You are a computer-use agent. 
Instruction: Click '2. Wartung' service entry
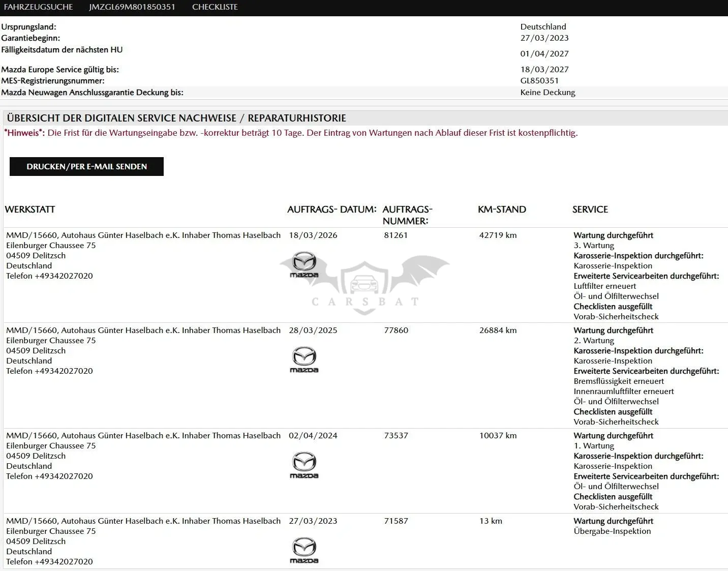594,340
